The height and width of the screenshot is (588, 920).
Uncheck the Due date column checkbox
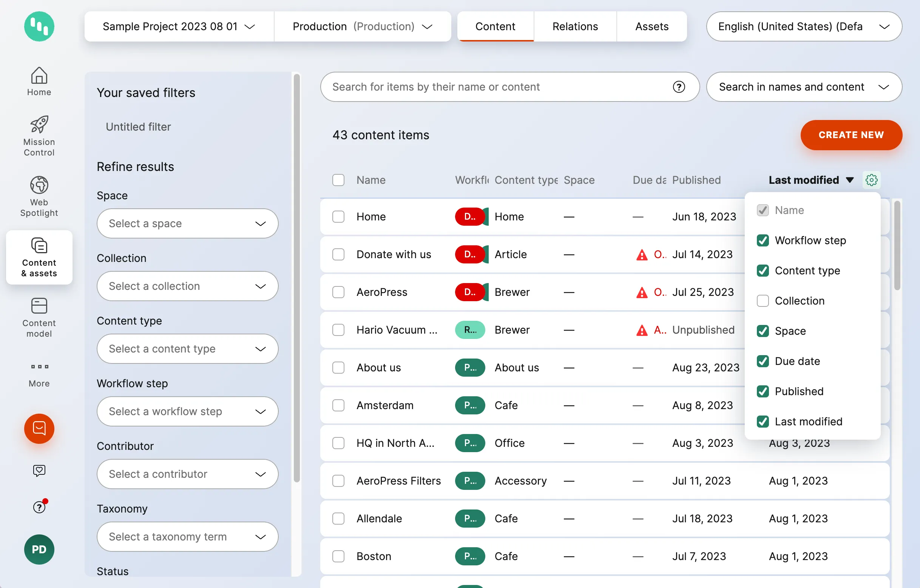(763, 361)
